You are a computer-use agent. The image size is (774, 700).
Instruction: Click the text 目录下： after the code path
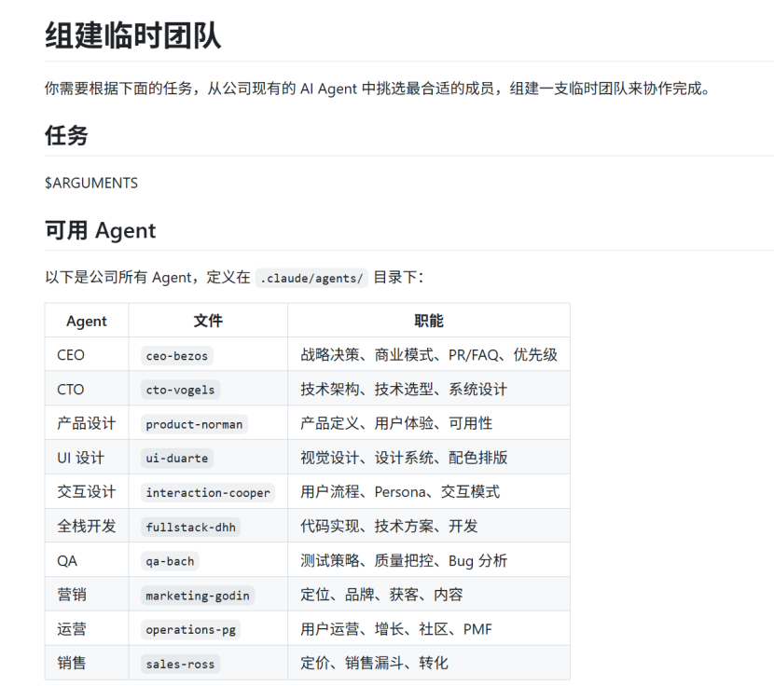399,278
